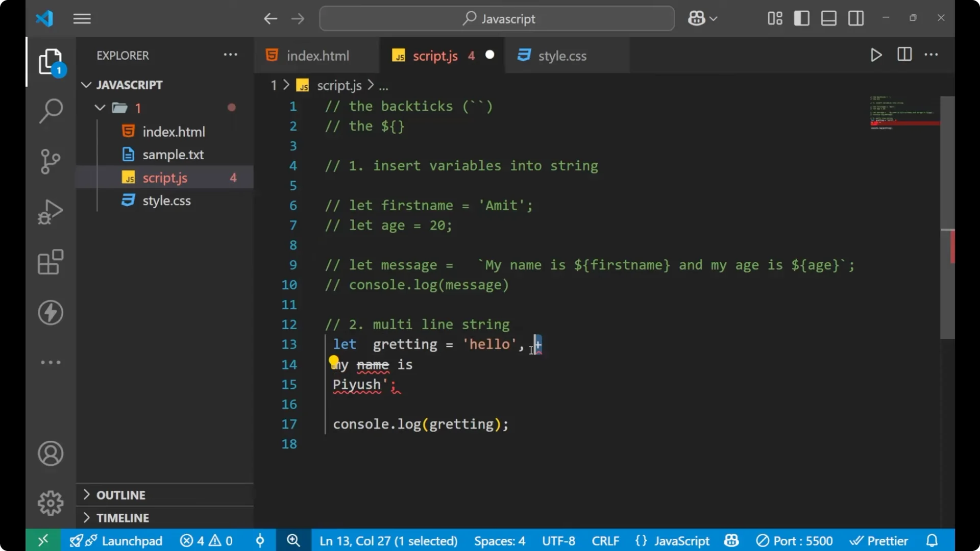Open the Run and Debug view

50,212
